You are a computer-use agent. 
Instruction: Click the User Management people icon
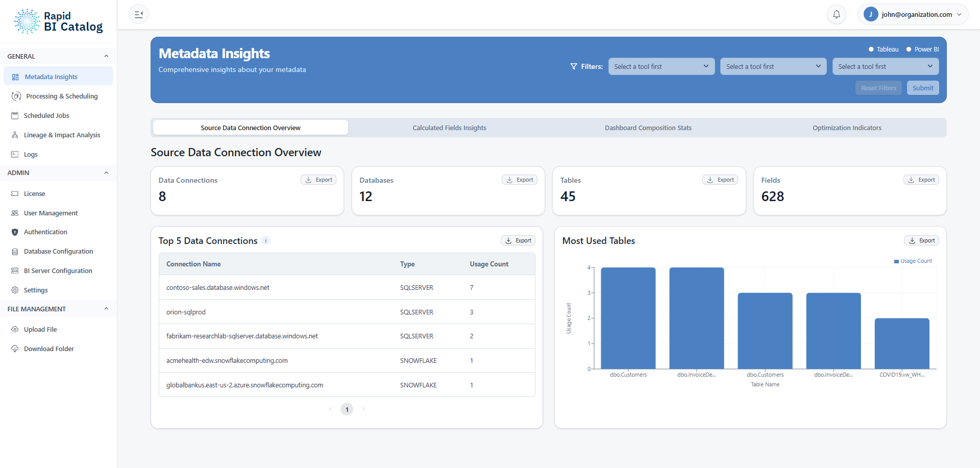[15, 213]
